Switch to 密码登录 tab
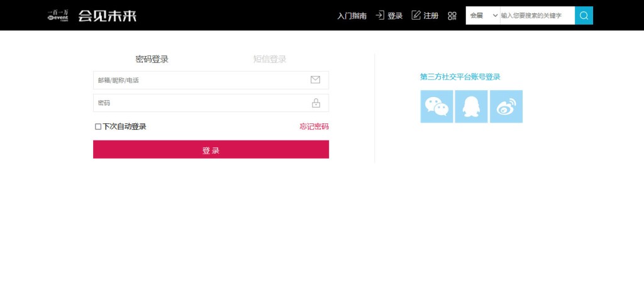The width and height of the screenshot is (644, 301). pos(152,59)
